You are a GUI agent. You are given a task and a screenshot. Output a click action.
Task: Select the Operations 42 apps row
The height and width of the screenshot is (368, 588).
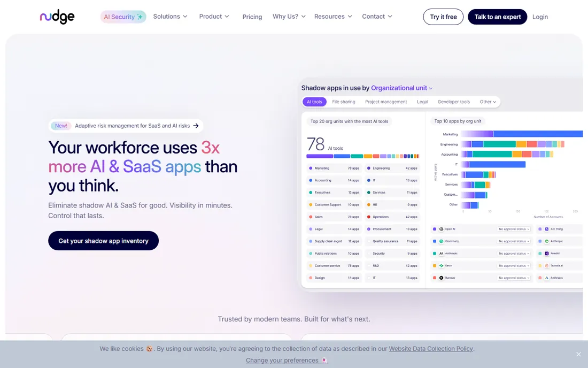[392, 217]
